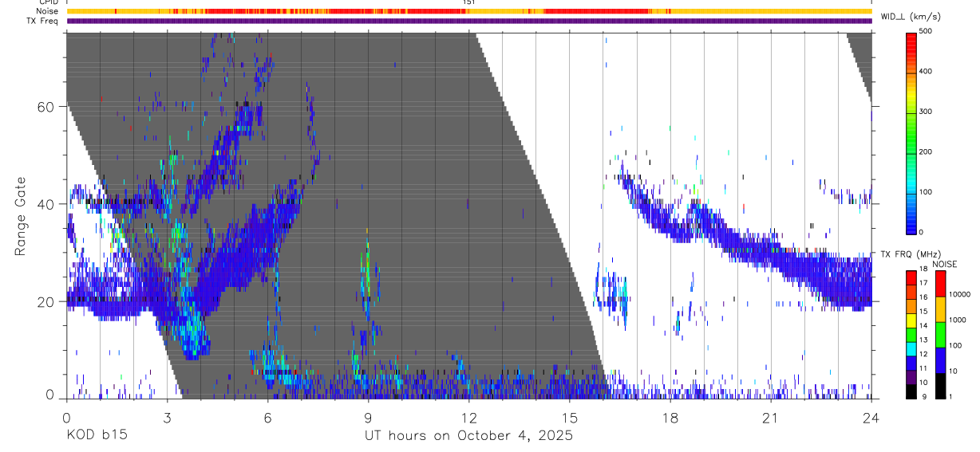Click the TX FRQ (MHz) color bar legend
Viewport: 980px width, 452px height.
pyautogui.click(x=912, y=333)
